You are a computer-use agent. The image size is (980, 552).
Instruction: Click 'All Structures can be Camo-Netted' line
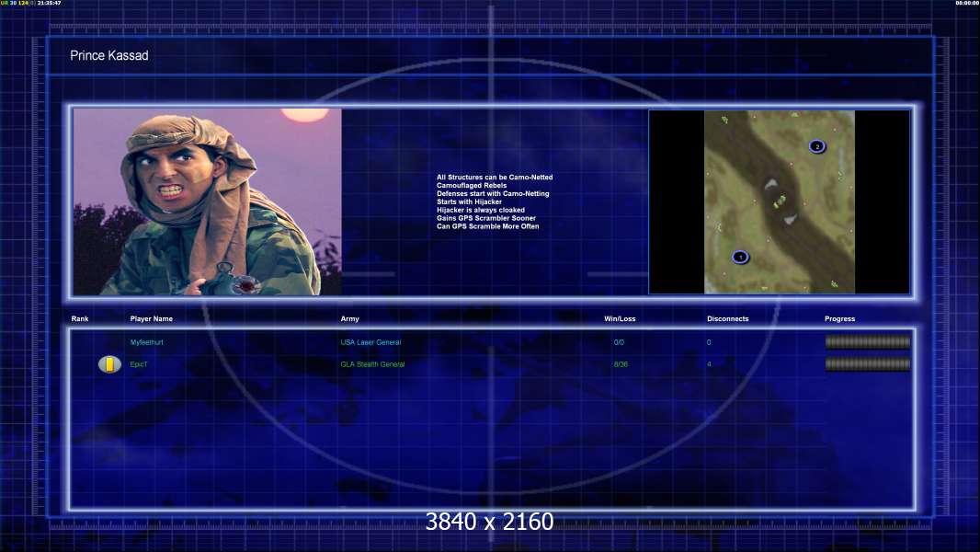495,177
